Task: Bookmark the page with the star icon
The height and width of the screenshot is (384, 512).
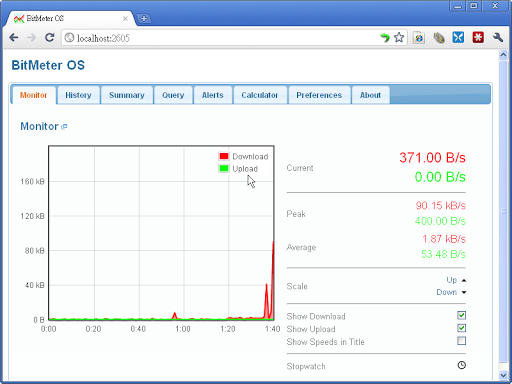Action: click(399, 37)
